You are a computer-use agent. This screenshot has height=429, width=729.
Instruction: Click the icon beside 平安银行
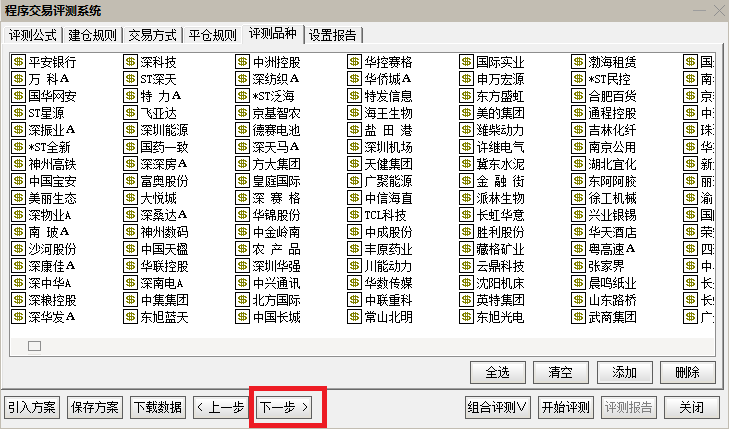click(x=18, y=62)
